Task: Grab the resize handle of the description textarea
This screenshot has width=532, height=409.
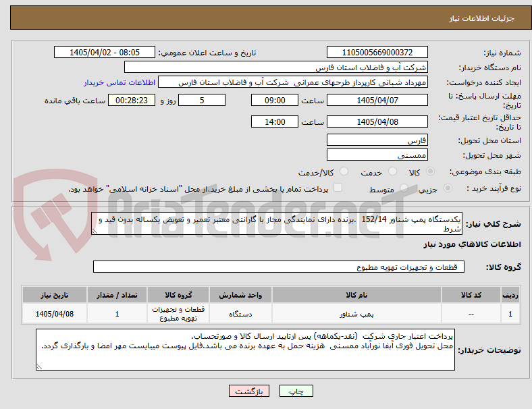Action: 95,231
